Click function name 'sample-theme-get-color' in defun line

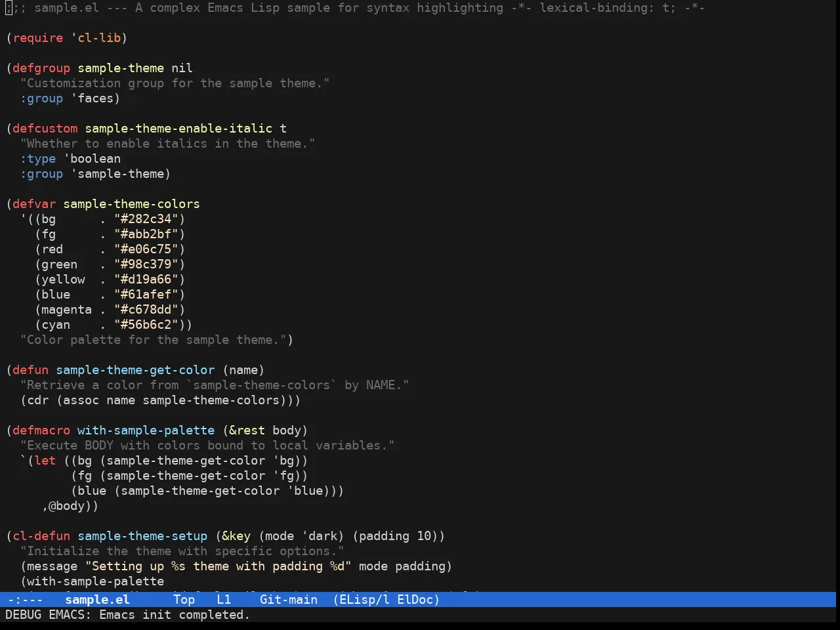[x=135, y=370]
